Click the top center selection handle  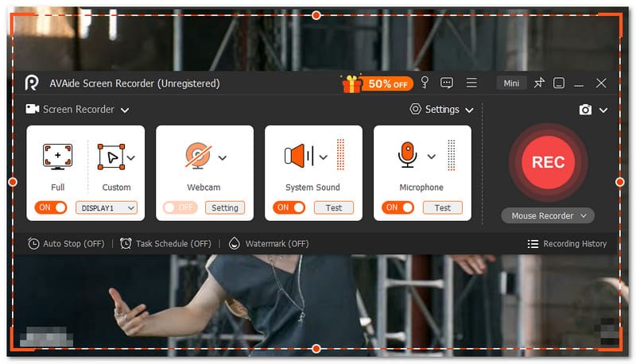coord(316,15)
